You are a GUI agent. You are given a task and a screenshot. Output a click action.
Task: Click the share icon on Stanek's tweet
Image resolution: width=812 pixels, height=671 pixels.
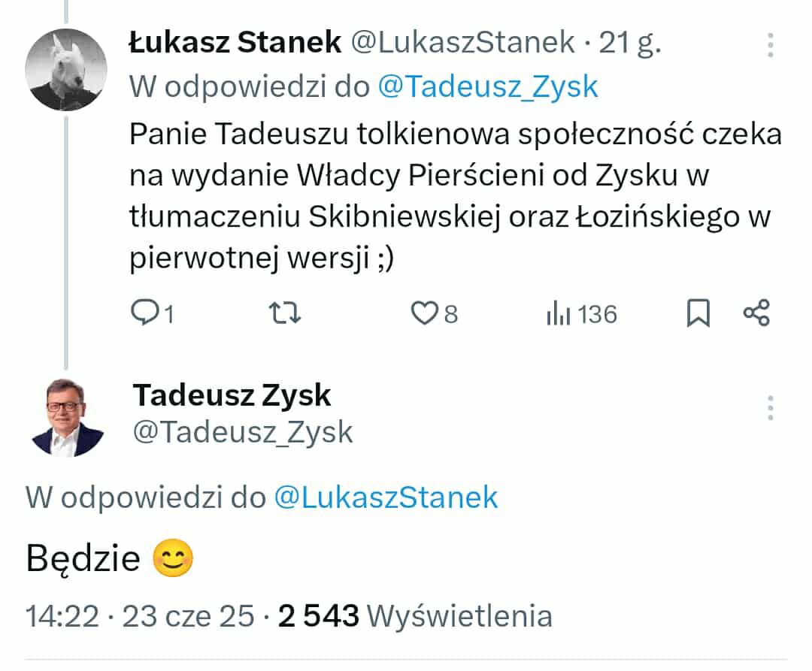coord(756,313)
